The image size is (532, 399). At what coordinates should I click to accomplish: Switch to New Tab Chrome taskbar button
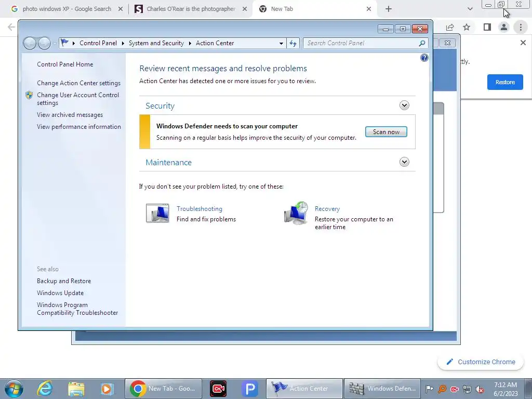(163, 389)
